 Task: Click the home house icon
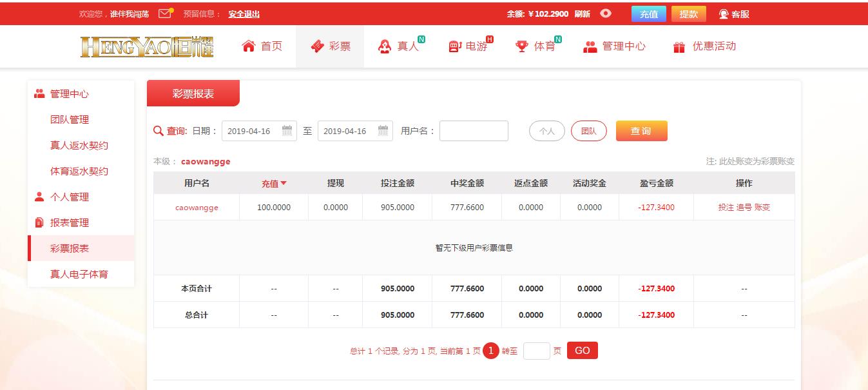click(249, 46)
